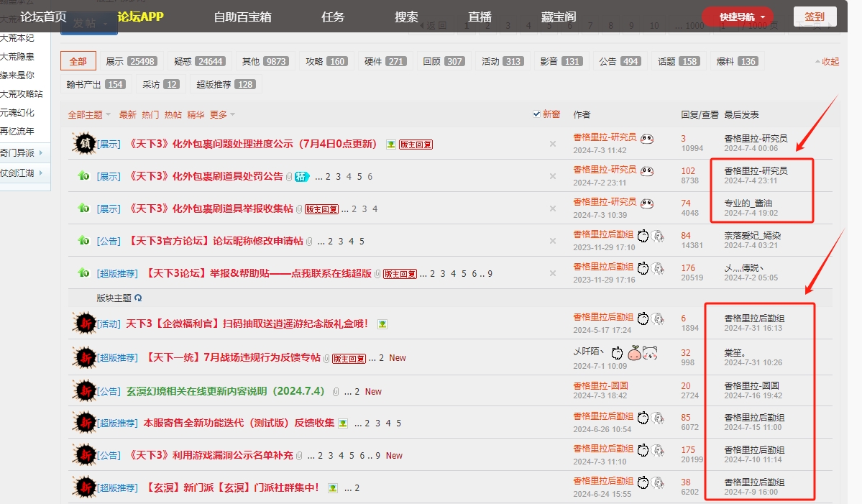The image size is (862, 504).
Task: Click the glasses badge beside author of 问题处理进度公示
Action: (648, 139)
